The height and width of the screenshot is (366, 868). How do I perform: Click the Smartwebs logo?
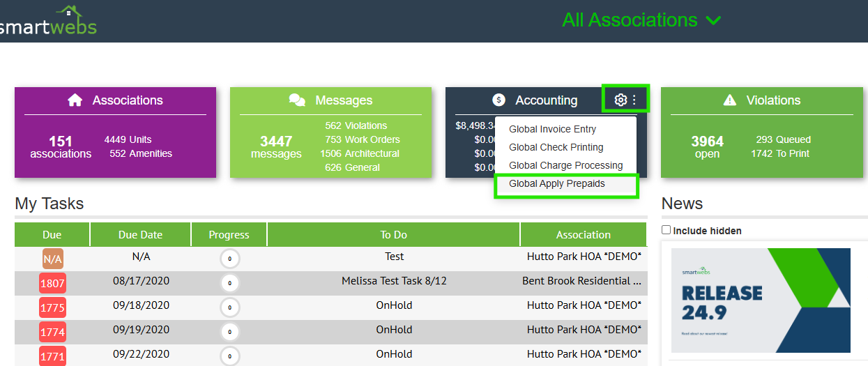(49, 22)
